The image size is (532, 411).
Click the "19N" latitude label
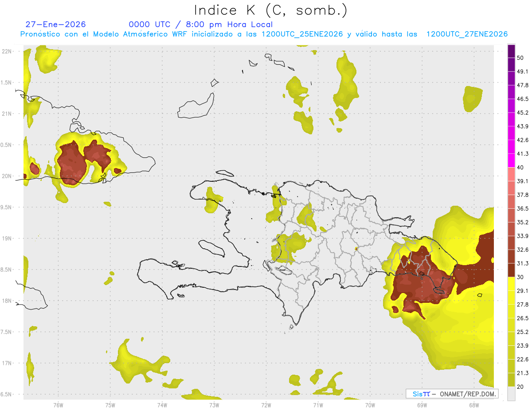(x=7, y=238)
